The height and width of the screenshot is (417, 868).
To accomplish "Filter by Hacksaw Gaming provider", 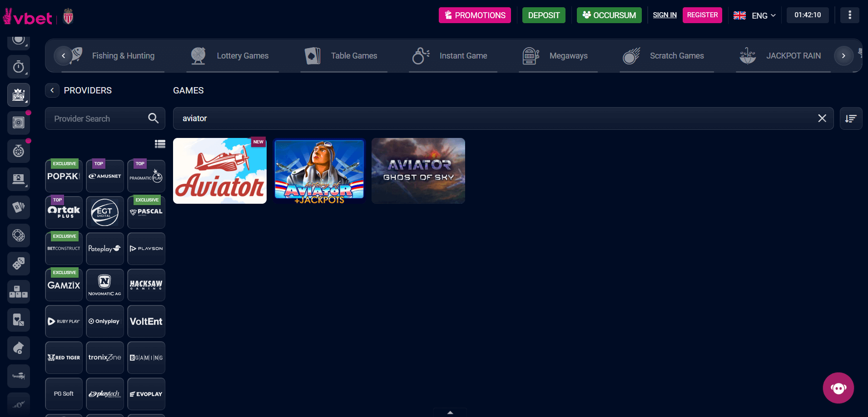I will coord(146,285).
